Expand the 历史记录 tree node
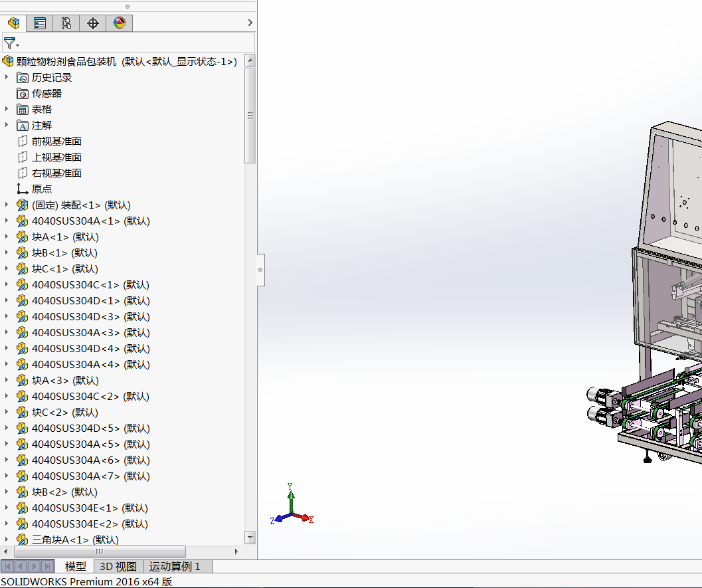 tap(6, 77)
